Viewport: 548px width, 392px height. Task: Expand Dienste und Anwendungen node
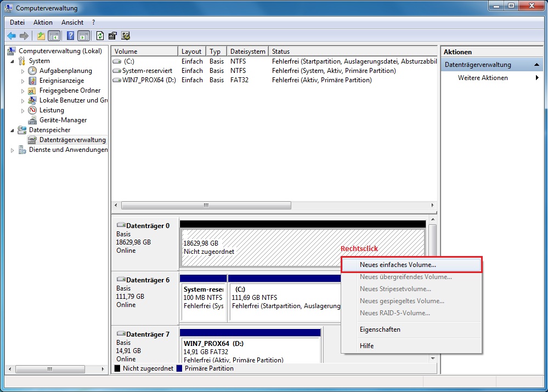pos(12,150)
